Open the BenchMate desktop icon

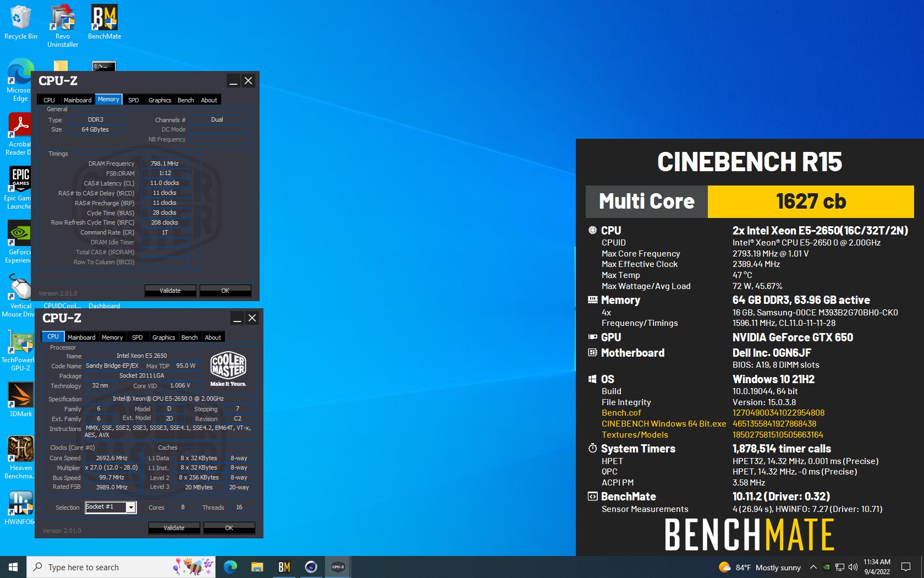(105, 22)
